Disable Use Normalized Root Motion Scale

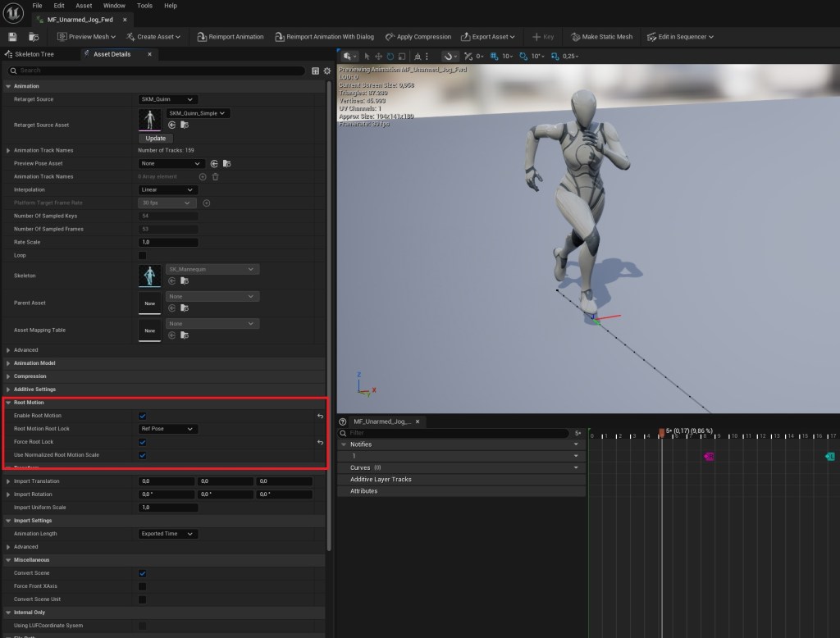coord(143,455)
